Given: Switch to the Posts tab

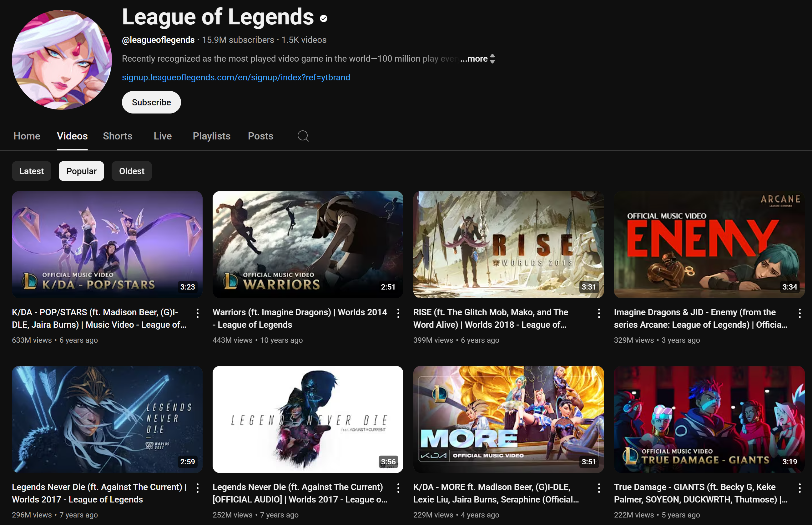Looking at the screenshot, I should (x=260, y=136).
